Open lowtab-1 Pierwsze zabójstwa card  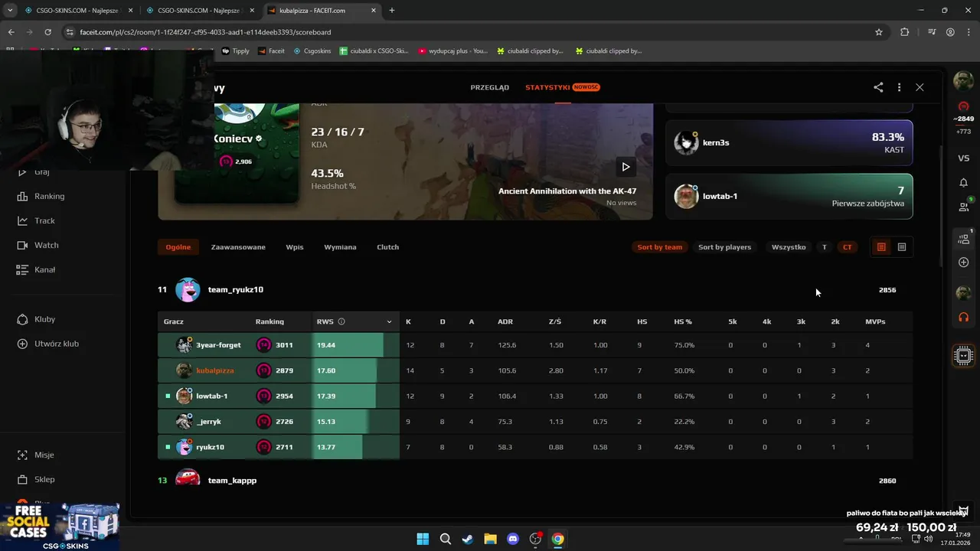[789, 196]
